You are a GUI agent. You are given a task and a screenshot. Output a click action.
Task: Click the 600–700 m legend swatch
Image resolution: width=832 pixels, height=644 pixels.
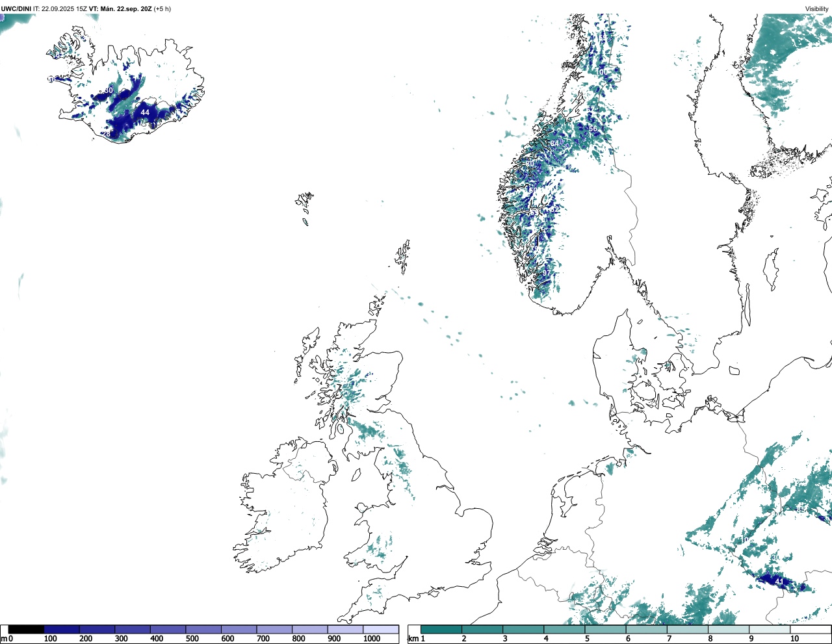(239, 630)
